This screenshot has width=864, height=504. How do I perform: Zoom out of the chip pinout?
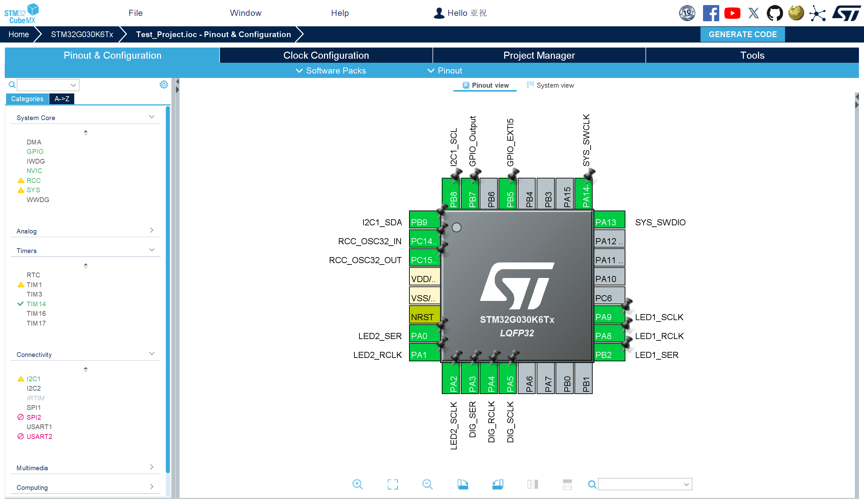pos(427,484)
